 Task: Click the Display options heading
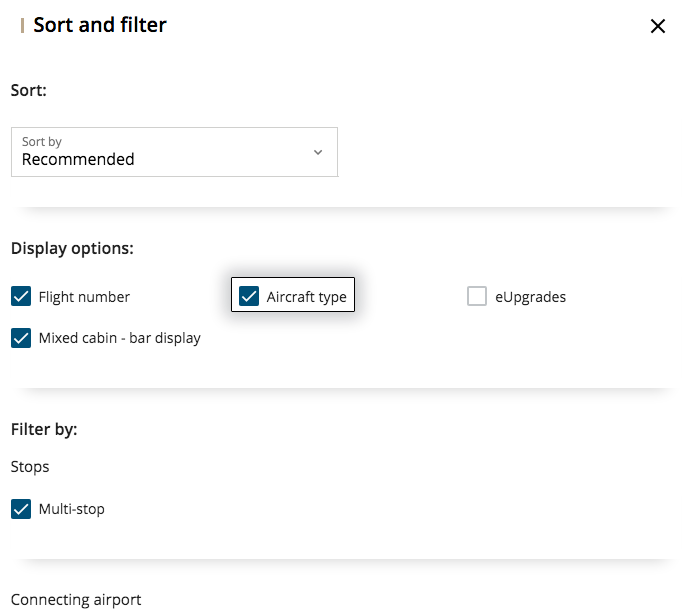click(72, 248)
